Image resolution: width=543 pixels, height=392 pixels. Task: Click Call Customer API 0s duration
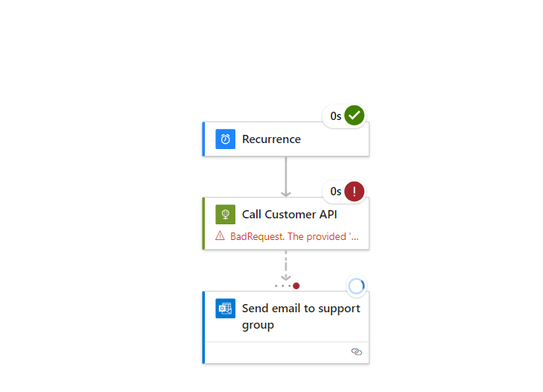(336, 192)
